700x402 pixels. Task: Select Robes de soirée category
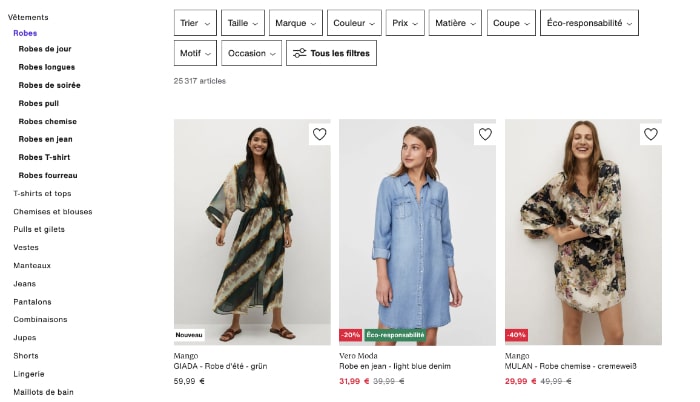[49, 85]
